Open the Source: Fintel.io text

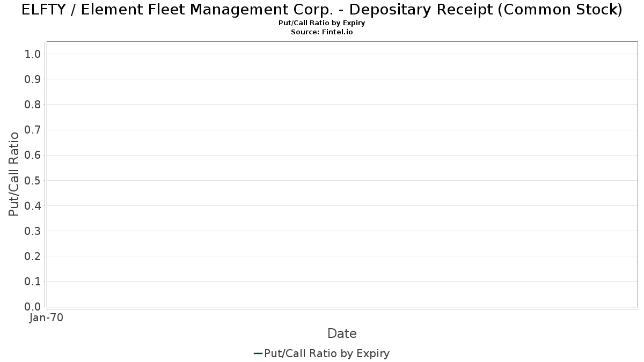322,32
